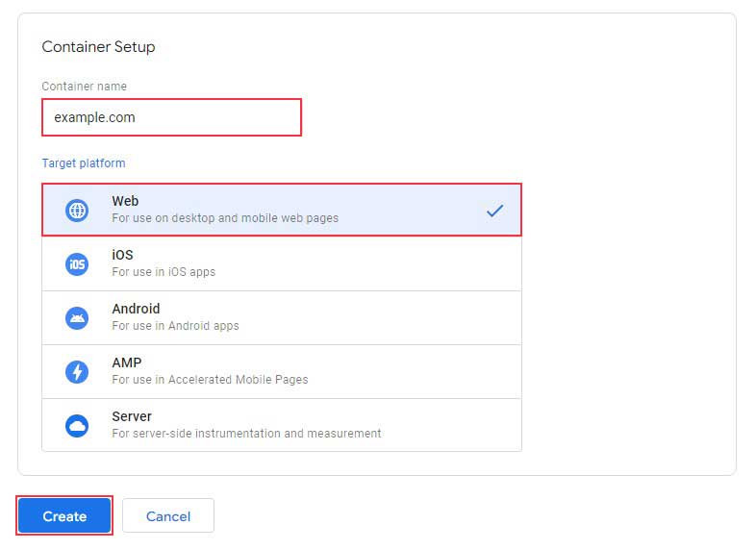This screenshot has width=756, height=550.
Task: Click the Android robot icon
Action: coord(77,318)
